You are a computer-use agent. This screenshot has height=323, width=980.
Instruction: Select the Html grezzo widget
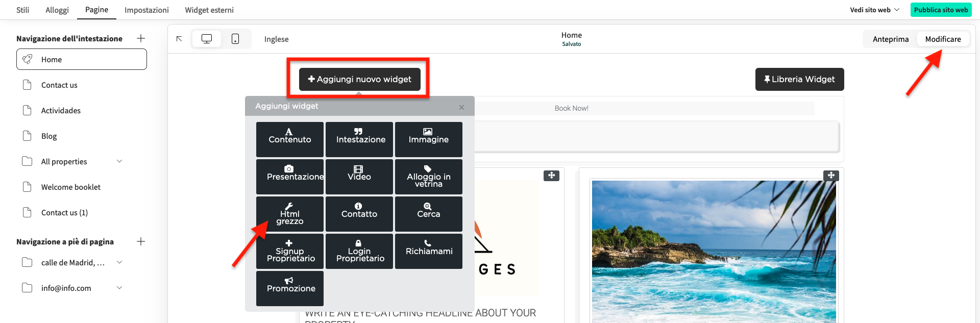pos(289,214)
